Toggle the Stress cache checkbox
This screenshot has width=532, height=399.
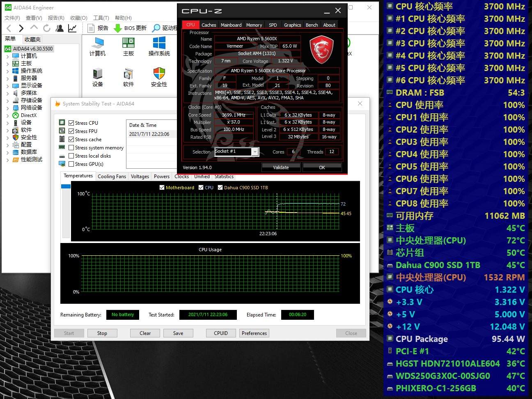point(71,139)
